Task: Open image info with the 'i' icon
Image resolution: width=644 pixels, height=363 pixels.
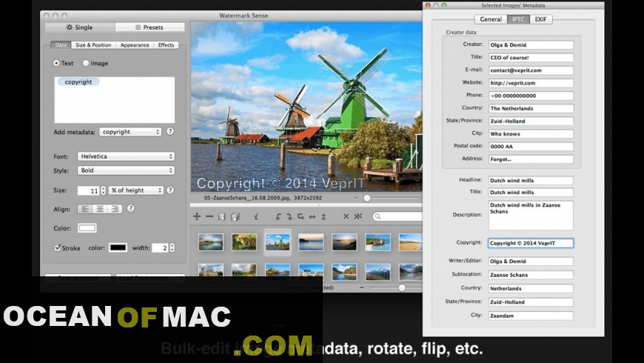Action: 256,216
